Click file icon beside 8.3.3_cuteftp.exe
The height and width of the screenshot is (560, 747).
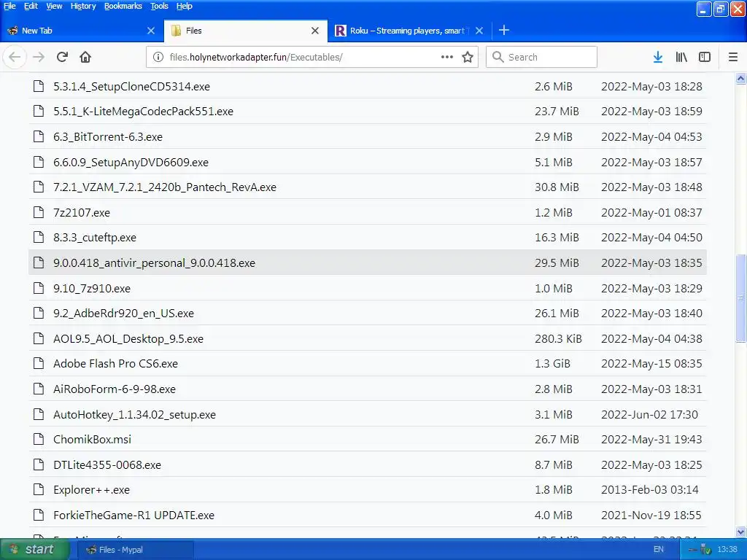pyautogui.click(x=39, y=237)
